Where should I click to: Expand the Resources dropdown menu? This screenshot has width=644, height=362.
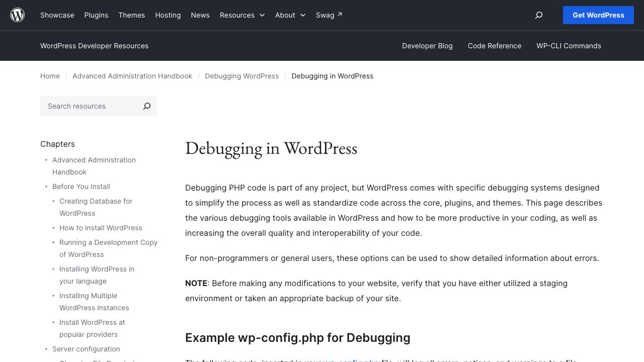pyautogui.click(x=242, y=15)
